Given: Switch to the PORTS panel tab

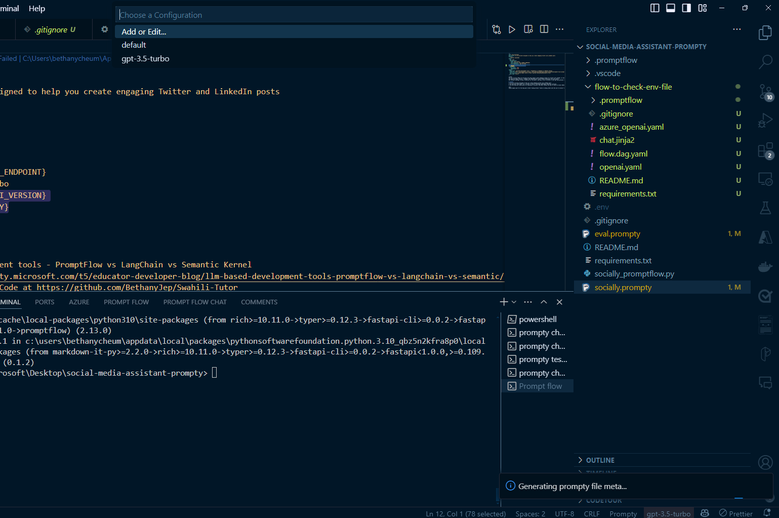Looking at the screenshot, I should coord(44,302).
